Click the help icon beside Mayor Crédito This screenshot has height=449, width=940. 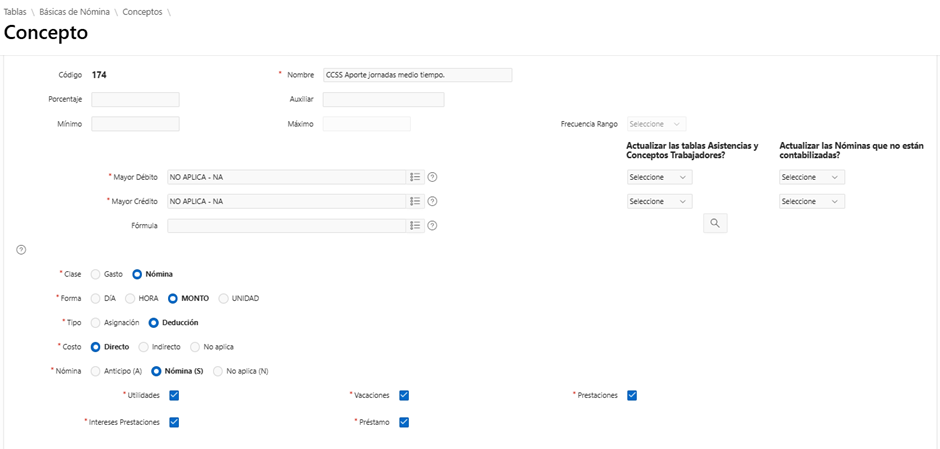[432, 201]
